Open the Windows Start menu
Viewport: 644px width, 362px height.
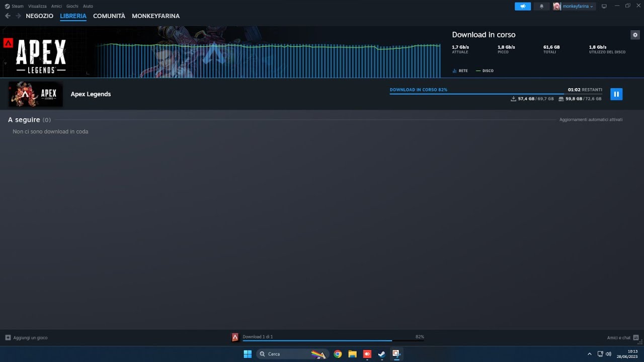click(x=248, y=354)
